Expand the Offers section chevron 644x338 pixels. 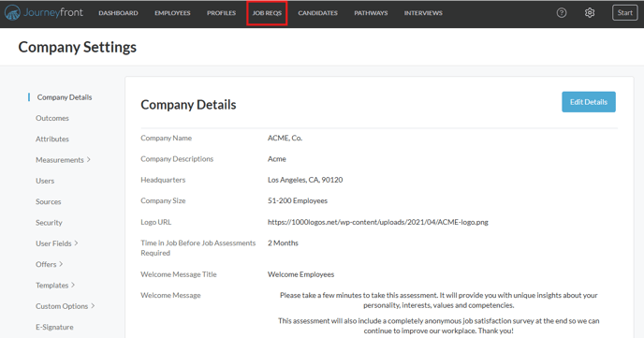[61, 264]
